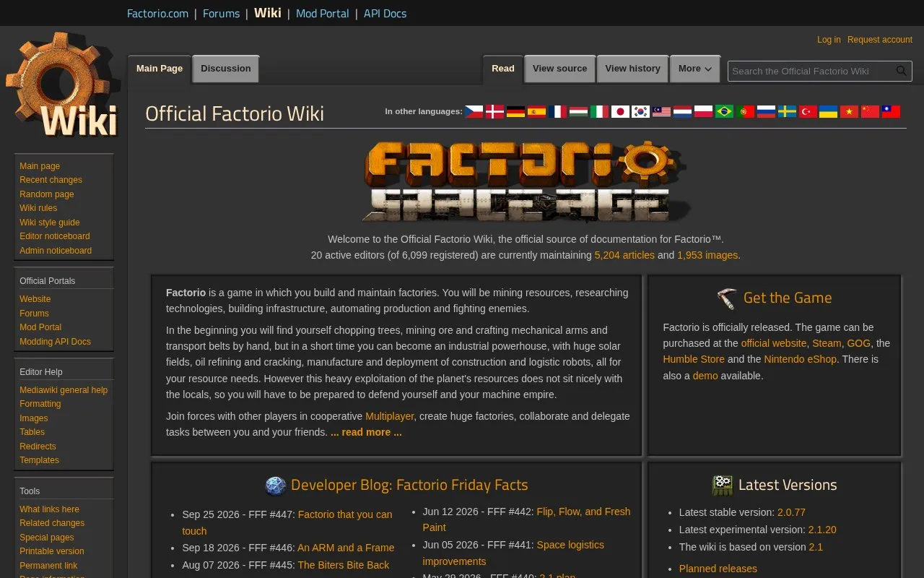Select the Spanish flag language link
This screenshot has height=578, width=924.
click(536, 111)
